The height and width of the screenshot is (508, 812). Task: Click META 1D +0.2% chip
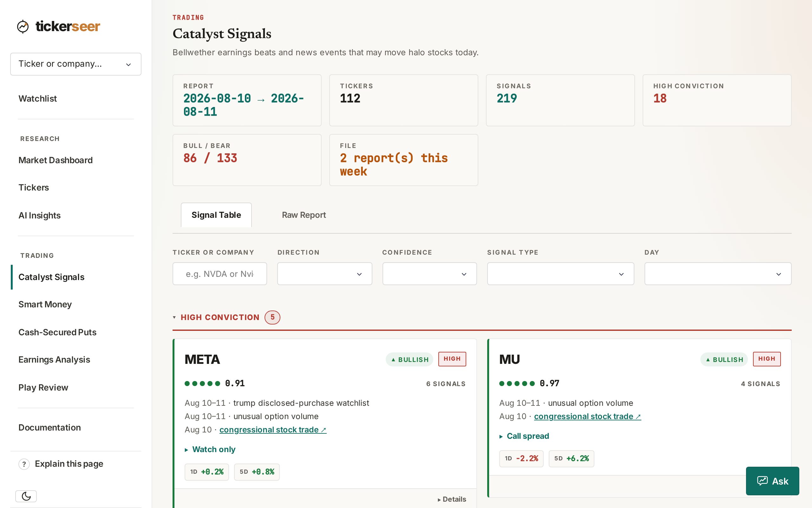[x=207, y=472]
